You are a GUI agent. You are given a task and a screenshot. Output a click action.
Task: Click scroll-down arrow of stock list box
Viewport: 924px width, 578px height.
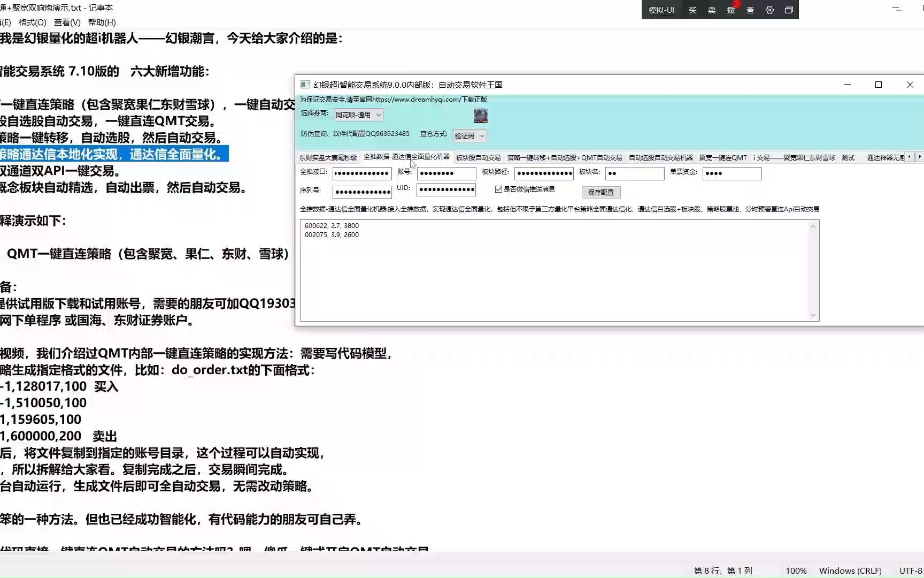[x=813, y=315]
